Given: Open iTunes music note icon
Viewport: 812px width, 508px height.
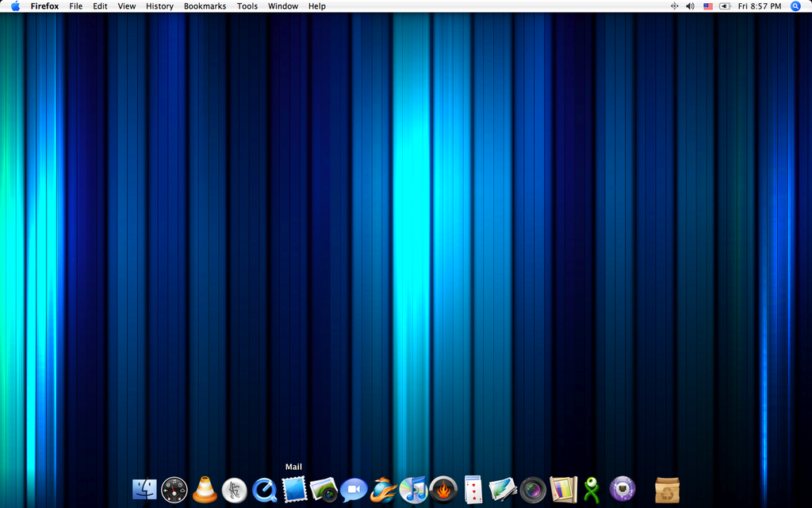Looking at the screenshot, I should click(413, 490).
